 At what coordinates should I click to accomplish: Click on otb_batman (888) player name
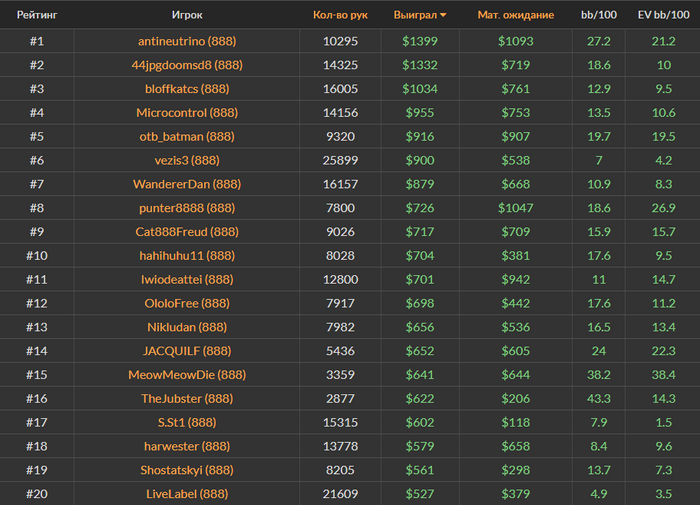(x=187, y=137)
